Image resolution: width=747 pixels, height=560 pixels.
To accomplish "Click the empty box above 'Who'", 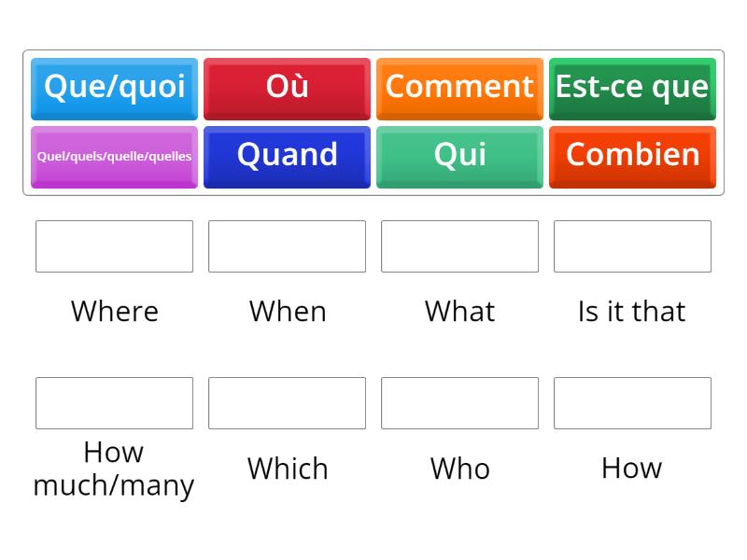I will (x=459, y=403).
